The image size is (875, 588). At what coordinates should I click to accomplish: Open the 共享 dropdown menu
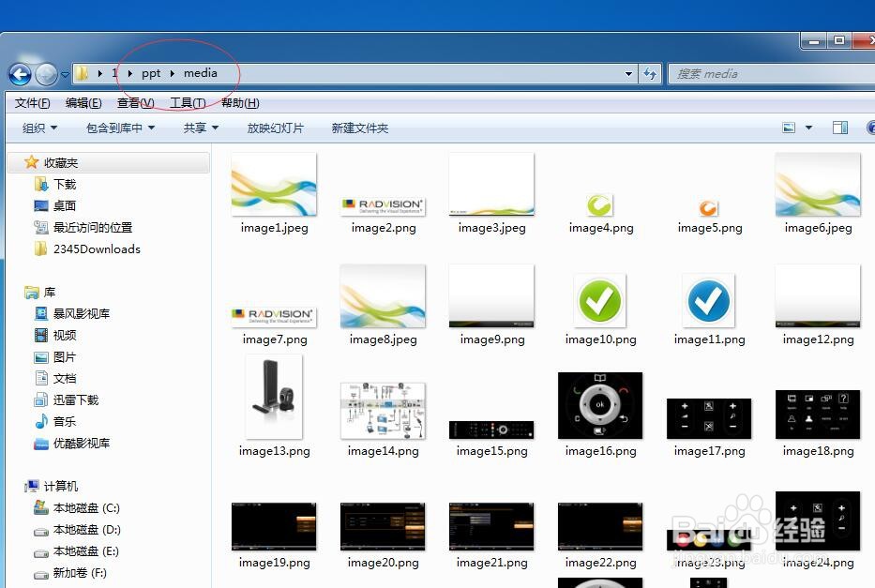pos(199,128)
